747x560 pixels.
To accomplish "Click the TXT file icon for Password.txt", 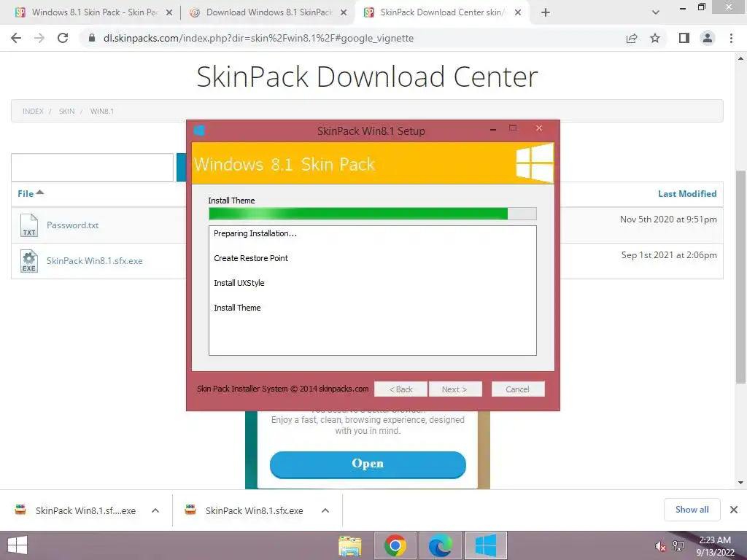I will pos(29,225).
